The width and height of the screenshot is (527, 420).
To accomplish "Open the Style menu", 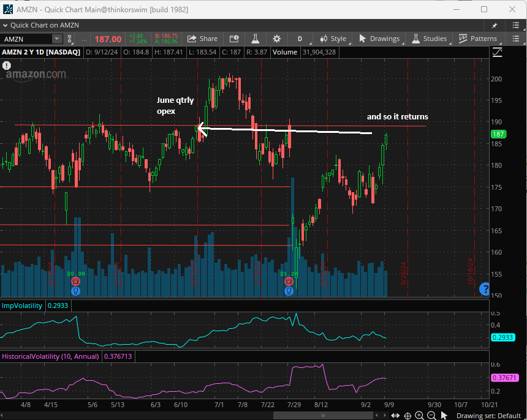I will coord(333,39).
